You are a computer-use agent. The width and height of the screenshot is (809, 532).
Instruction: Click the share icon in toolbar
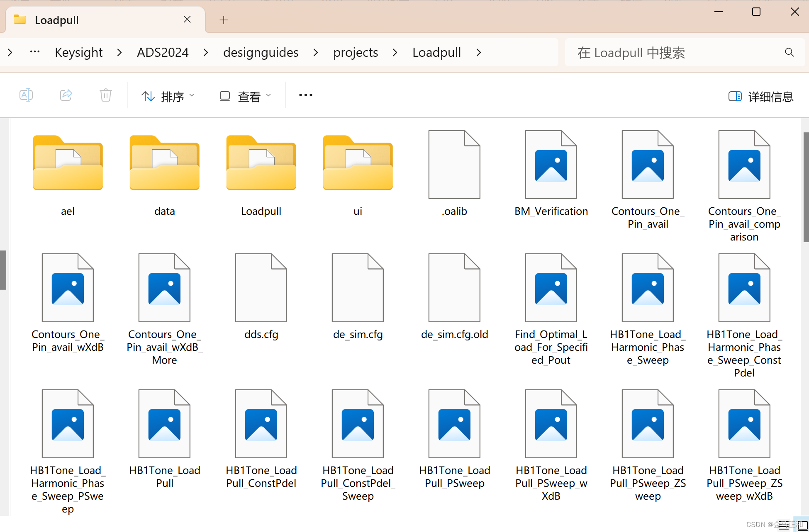pos(66,95)
